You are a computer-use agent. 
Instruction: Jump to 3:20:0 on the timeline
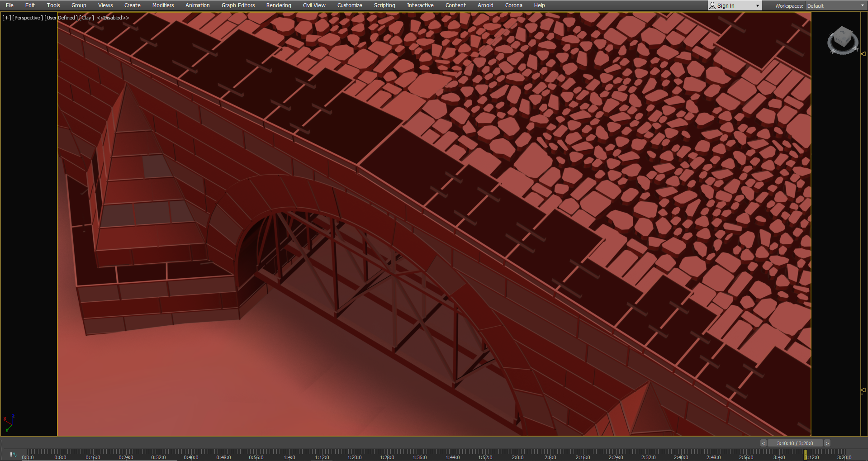click(844, 457)
